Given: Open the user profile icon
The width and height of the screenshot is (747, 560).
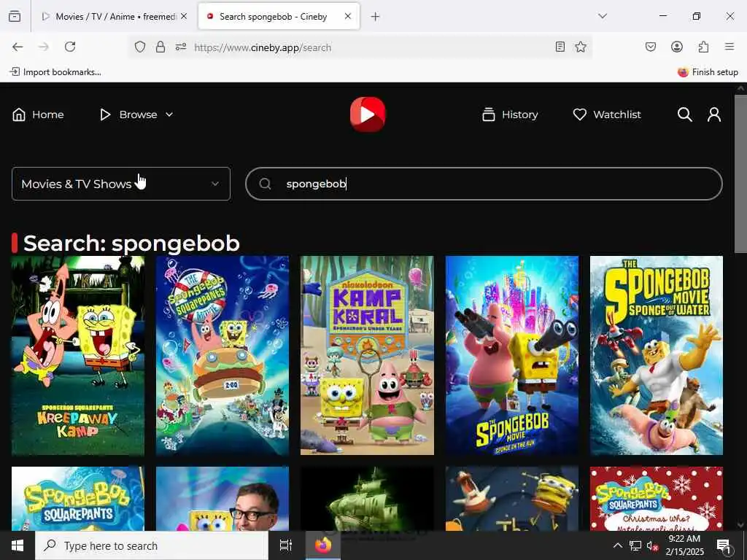Looking at the screenshot, I should click(713, 114).
